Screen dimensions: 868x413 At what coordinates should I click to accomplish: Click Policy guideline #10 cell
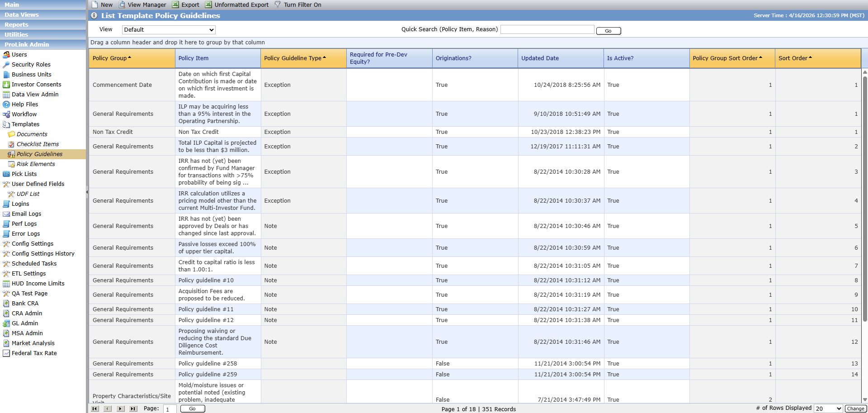pyautogui.click(x=218, y=280)
